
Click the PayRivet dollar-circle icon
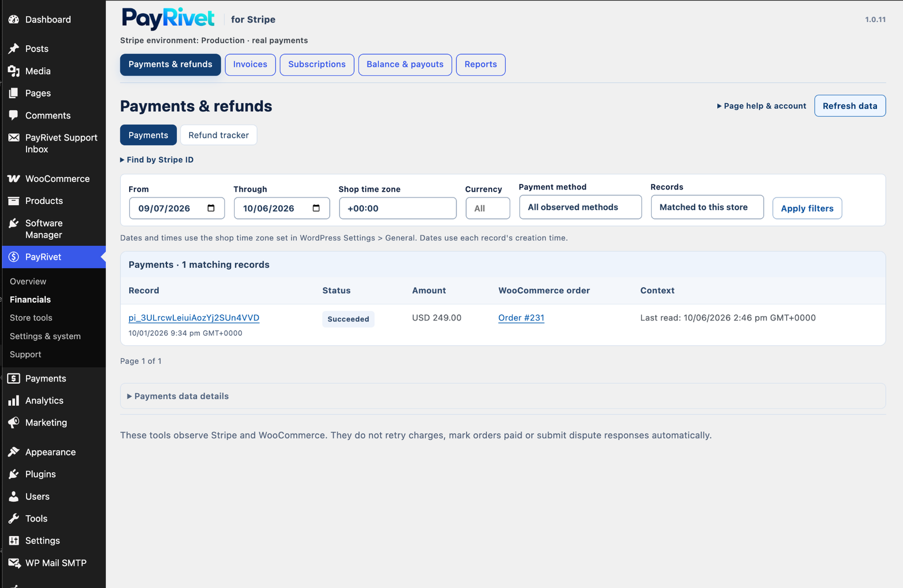[x=14, y=257]
